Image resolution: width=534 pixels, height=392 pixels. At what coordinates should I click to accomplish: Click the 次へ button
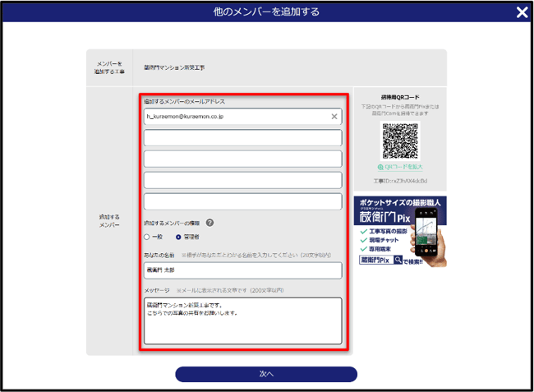pos(266,374)
